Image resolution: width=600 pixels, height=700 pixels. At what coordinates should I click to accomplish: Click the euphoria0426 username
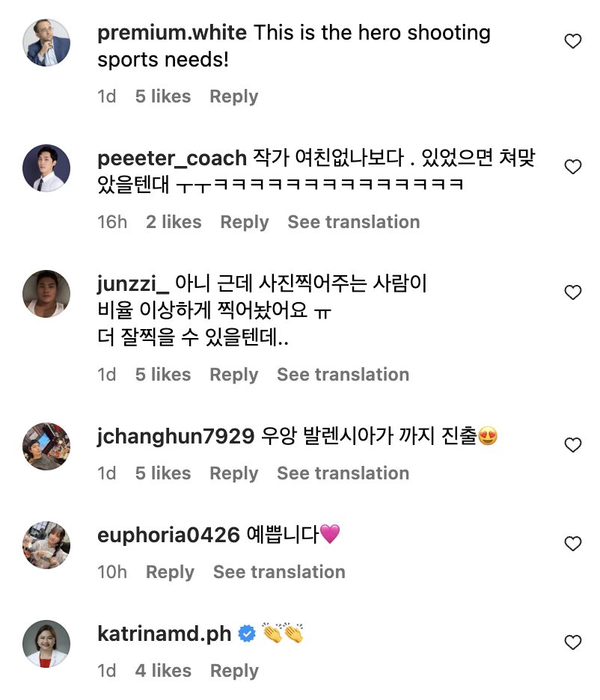168,535
